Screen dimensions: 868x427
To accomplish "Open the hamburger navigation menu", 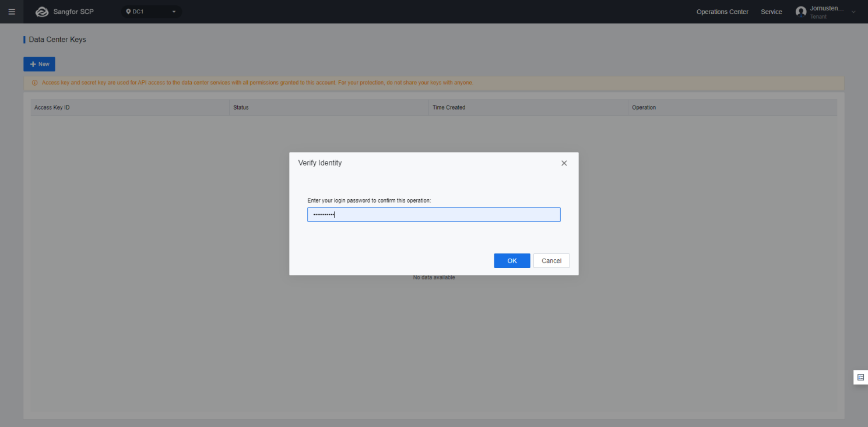I will click(12, 12).
